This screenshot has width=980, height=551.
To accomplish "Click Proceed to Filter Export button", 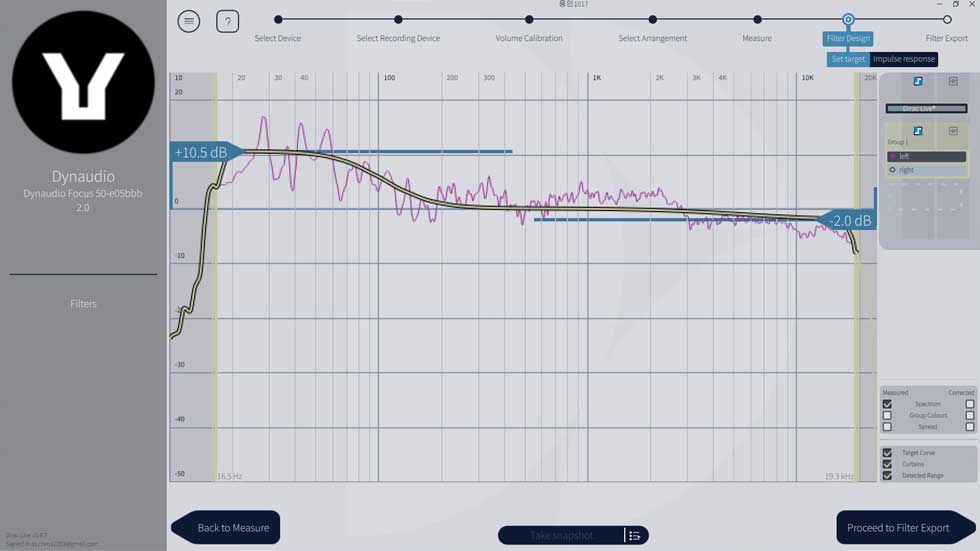I will (906, 528).
